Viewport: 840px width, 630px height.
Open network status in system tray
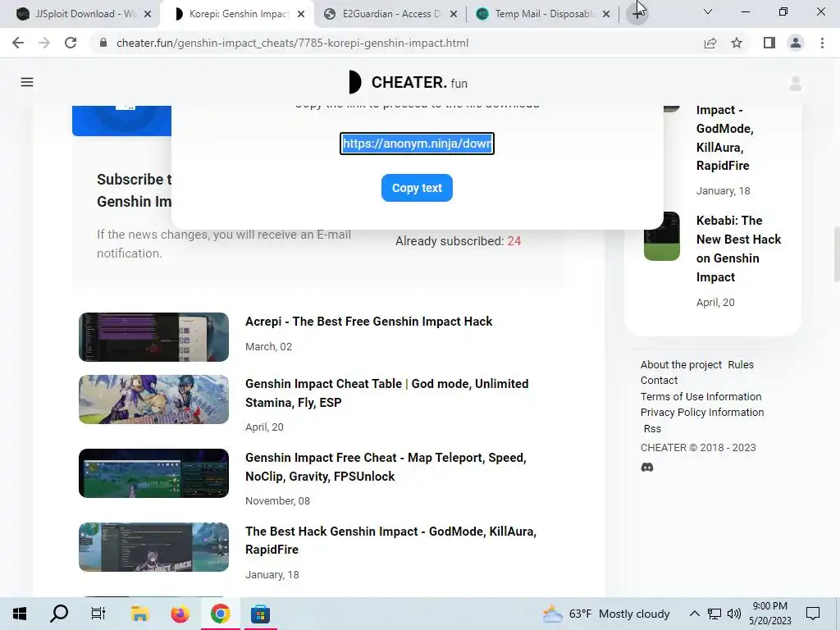pyautogui.click(x=714, y=614)
